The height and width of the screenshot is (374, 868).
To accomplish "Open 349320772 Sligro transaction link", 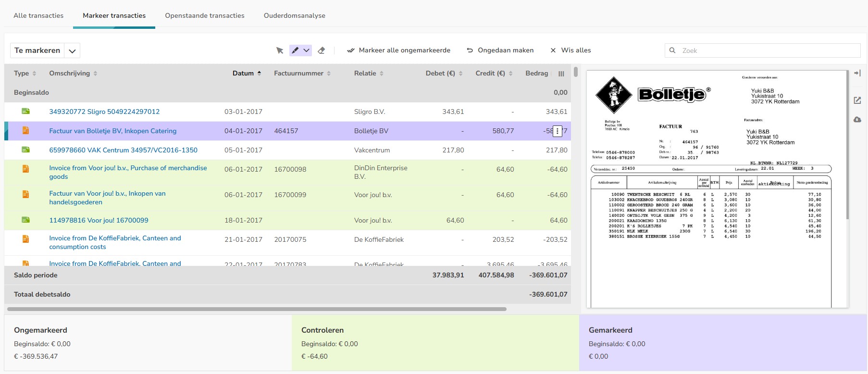I will pos(104,112).
